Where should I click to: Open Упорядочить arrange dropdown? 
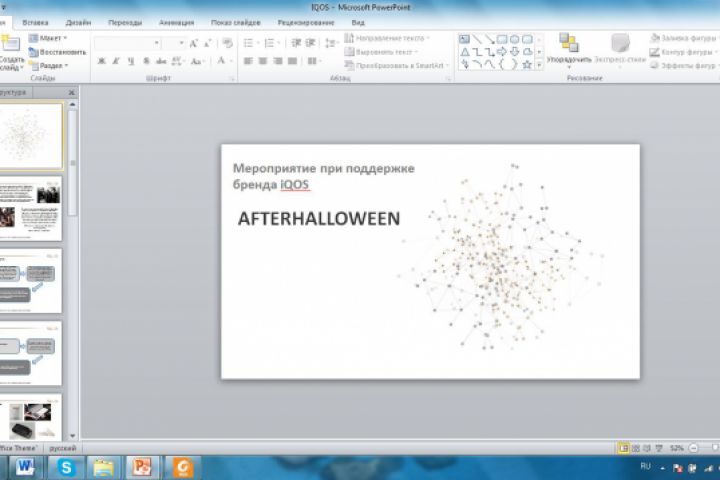[569, 51]
